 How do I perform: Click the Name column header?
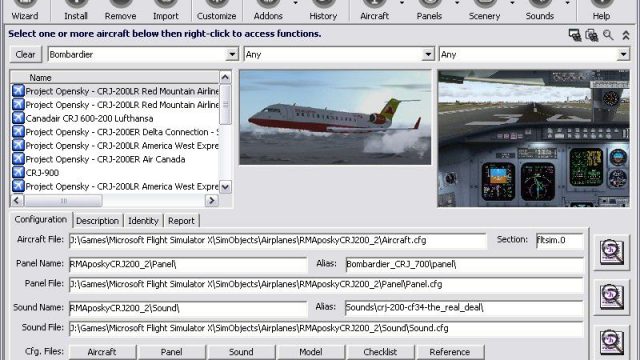point(115,77)
